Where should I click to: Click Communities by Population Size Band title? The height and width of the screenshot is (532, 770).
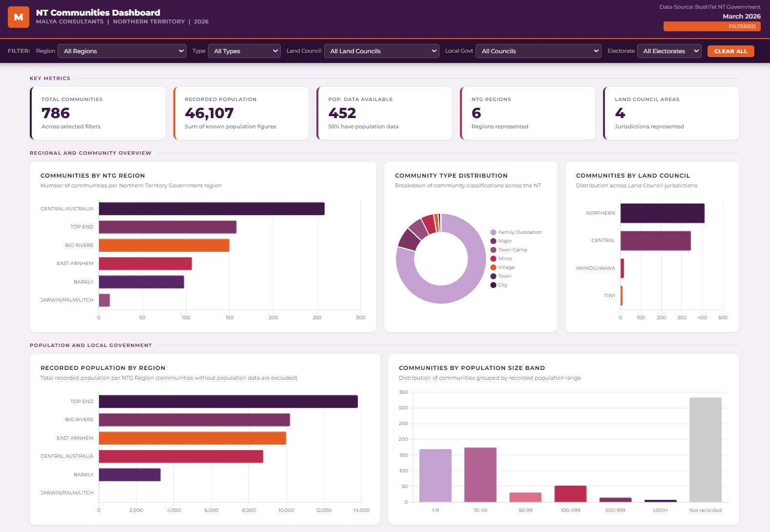tap(472, 368)
